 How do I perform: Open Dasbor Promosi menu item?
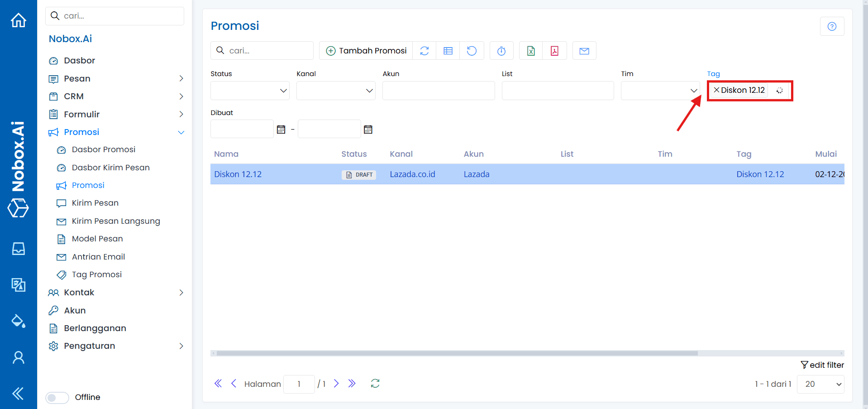pos(104,149)
